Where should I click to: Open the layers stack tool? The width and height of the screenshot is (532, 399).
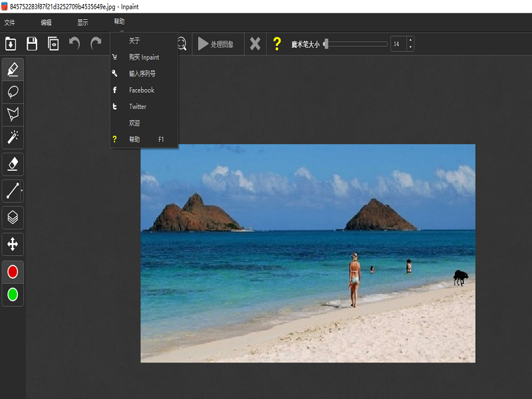(x=13, y=217)
